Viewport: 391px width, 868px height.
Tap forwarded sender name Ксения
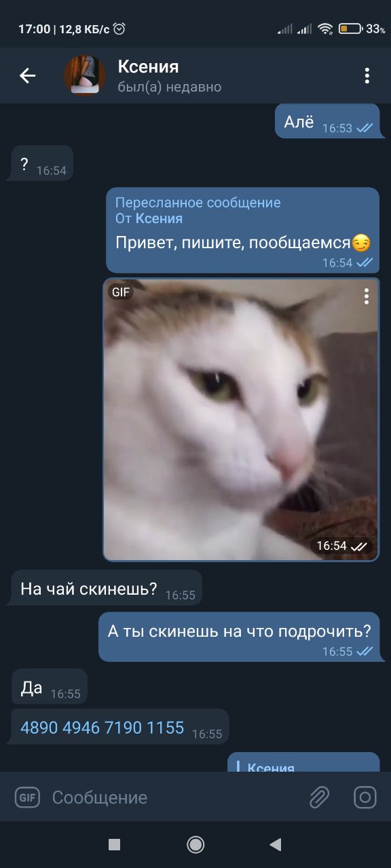pos(159,218)
